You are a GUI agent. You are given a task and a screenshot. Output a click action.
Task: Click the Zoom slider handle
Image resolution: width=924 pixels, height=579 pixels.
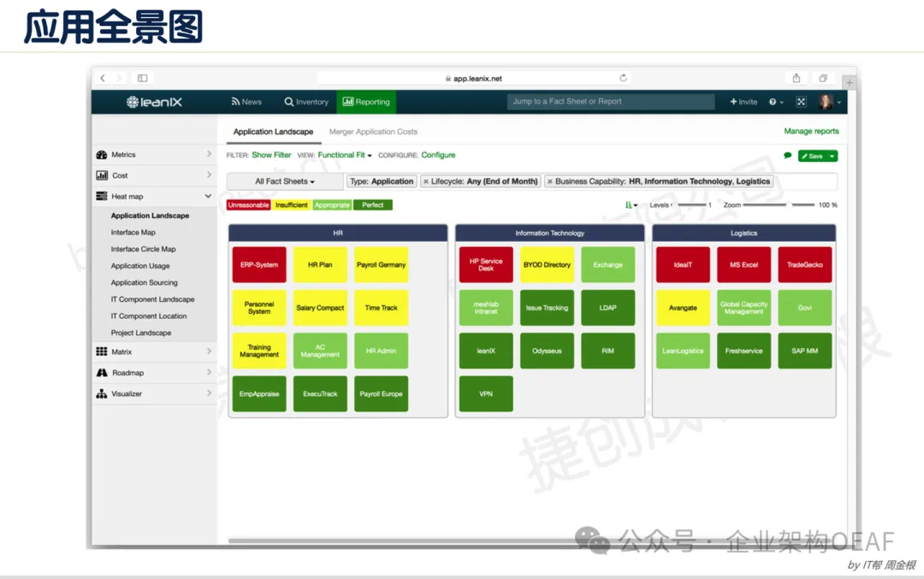(x=789, y=205)
